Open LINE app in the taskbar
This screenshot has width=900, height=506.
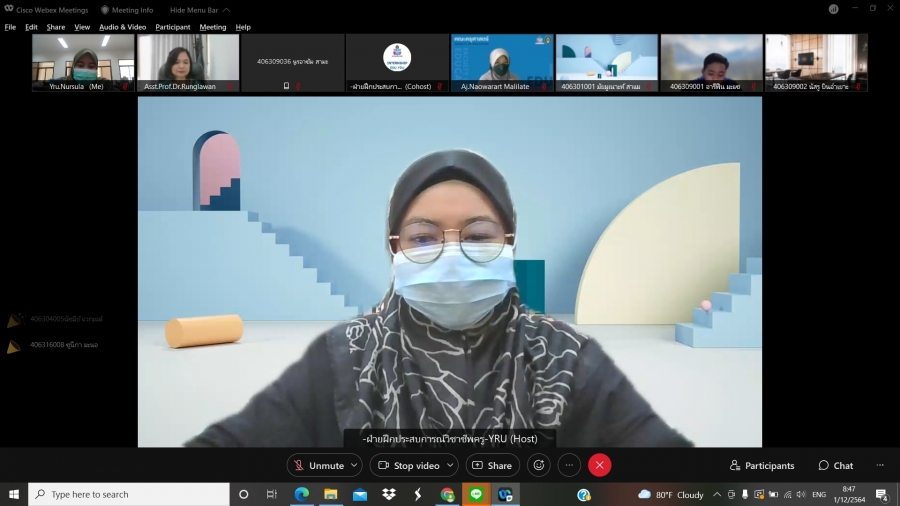pos(476,494)
